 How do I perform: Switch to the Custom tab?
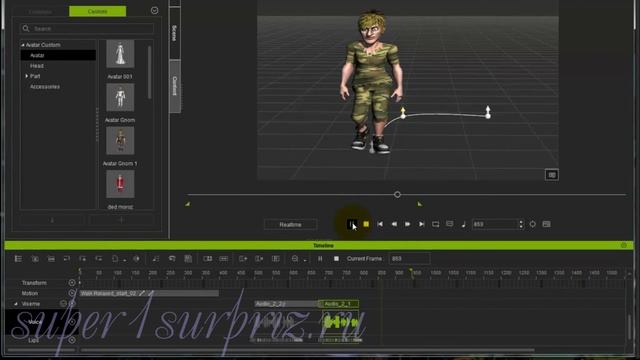point(98,11)
